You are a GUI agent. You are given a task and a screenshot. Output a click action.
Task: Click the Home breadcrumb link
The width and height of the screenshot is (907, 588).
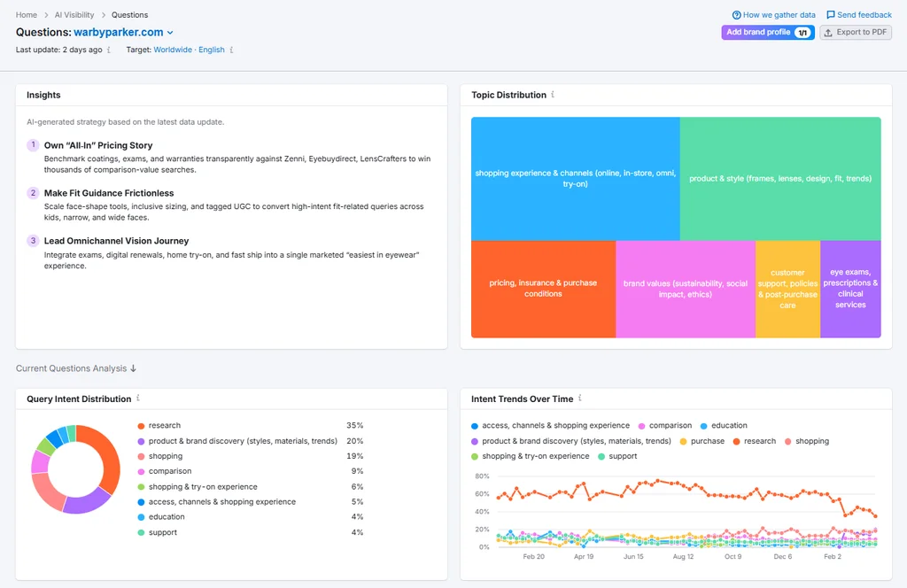pos(26,15)
